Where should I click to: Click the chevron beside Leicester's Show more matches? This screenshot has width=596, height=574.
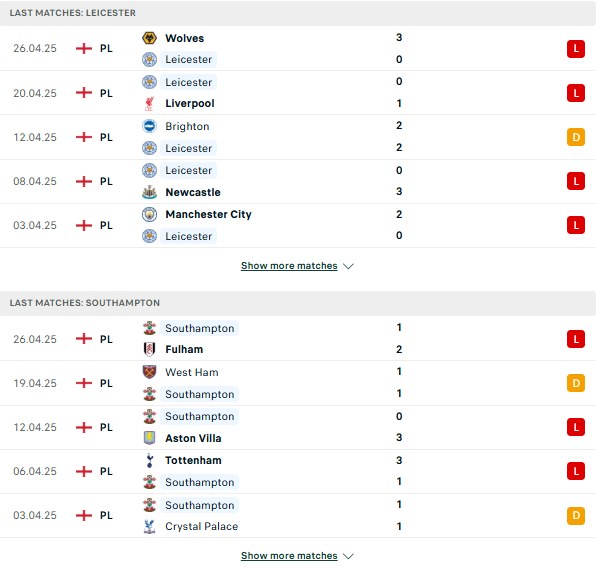click(348, 266)
